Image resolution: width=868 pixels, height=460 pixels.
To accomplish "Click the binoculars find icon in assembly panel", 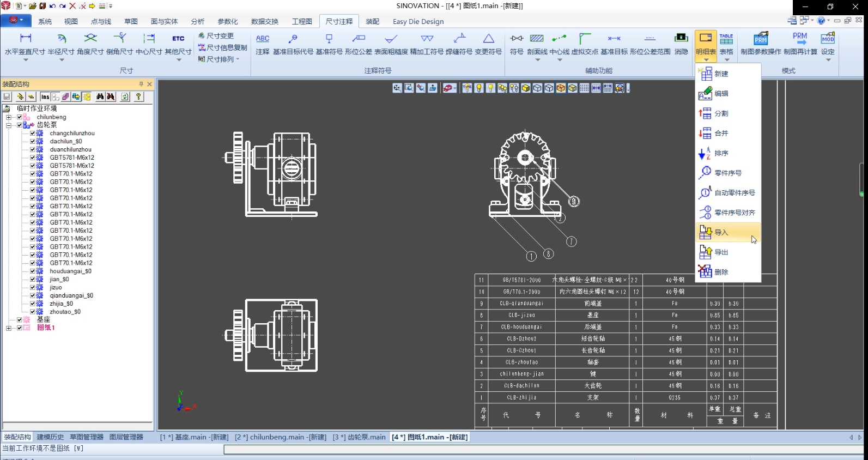I will click(x=100, y=96).
